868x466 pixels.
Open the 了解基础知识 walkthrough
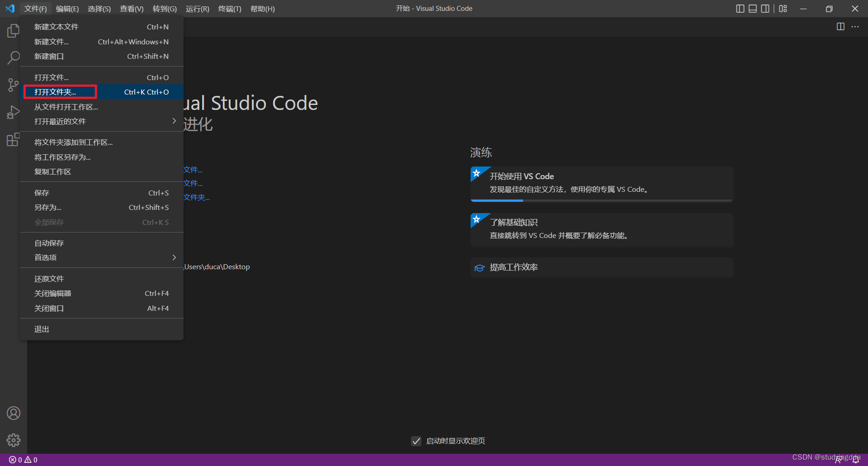coord(602,229)
